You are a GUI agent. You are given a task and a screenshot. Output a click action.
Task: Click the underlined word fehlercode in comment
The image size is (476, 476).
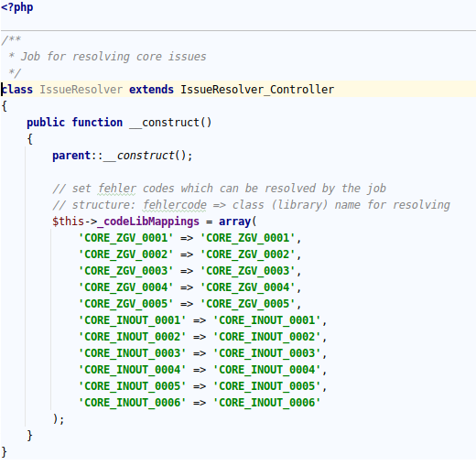175,205
